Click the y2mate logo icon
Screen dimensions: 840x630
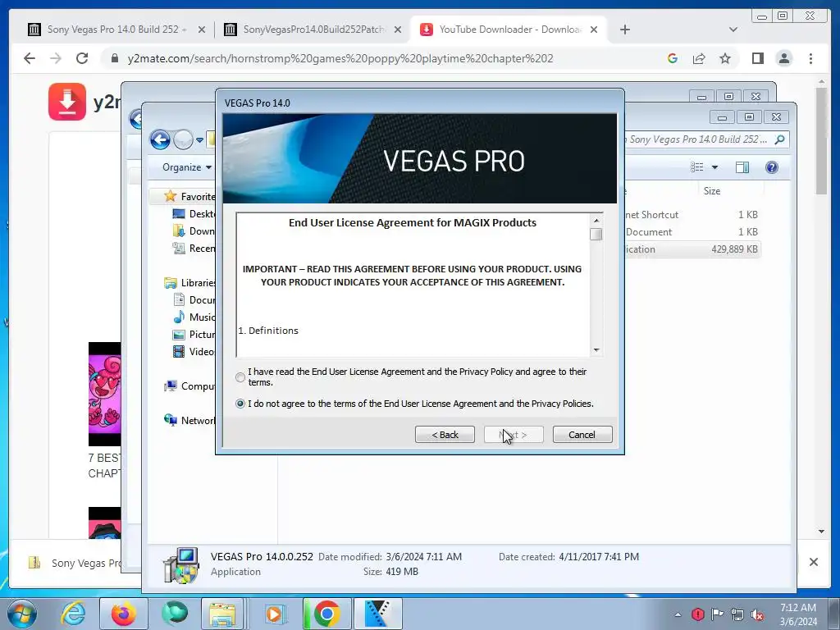pos(67,101)
